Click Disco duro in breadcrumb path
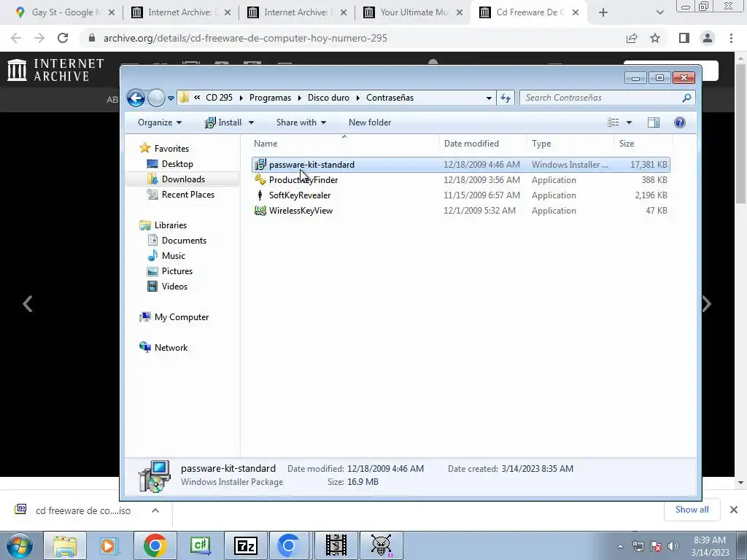This screenshot has width=747, height=560. click(x=328, y=98)
